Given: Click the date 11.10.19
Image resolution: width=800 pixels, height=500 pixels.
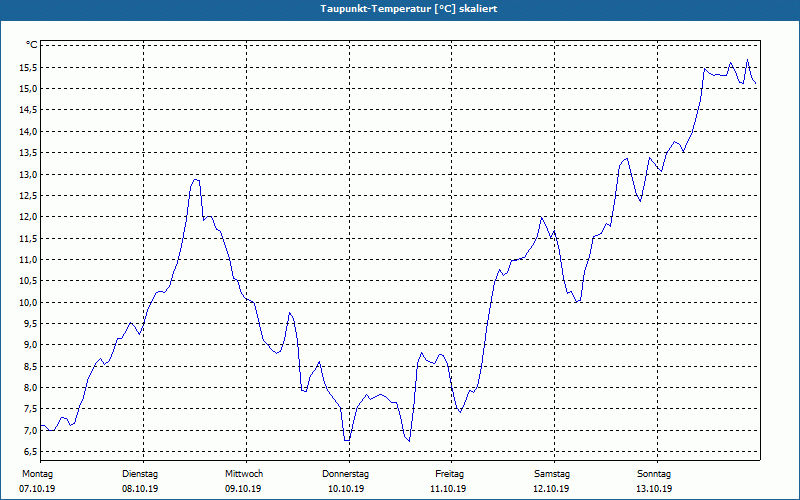Looking at the screenshot, I should [448, 489].
